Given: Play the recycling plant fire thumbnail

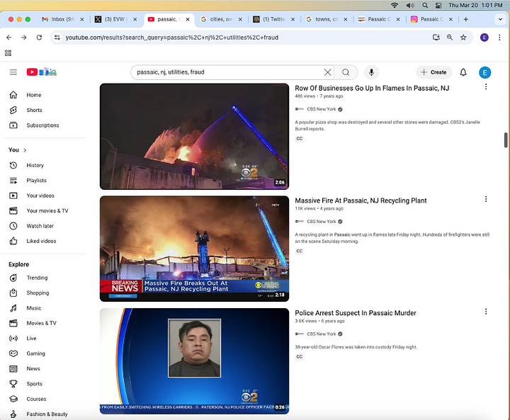Looking at the screenshot, I should tap(195, 249).
